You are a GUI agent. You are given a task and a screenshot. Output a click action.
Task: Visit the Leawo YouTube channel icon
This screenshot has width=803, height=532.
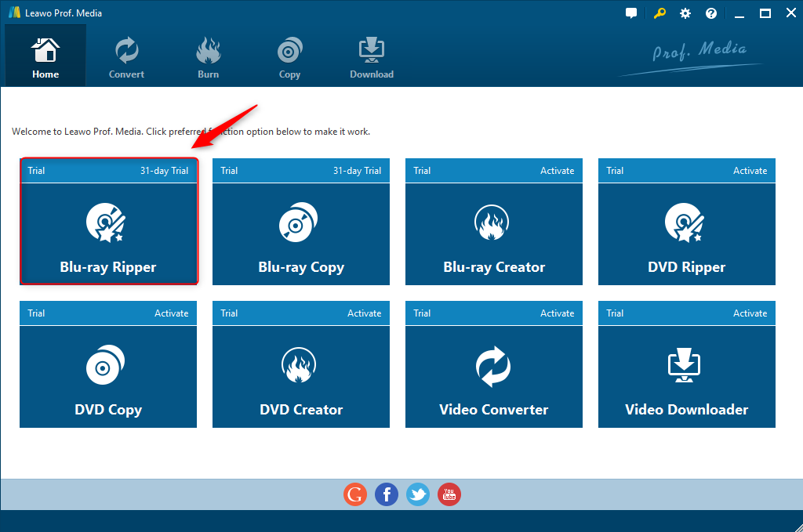coord(449,494)
